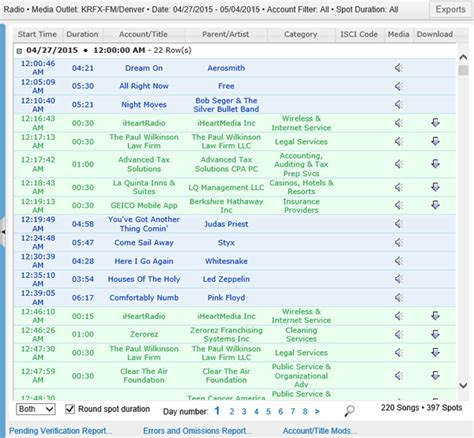The height and width of the screenshot is (438, 474).
Task: Sort by Category column header
Action: point(301,34)
